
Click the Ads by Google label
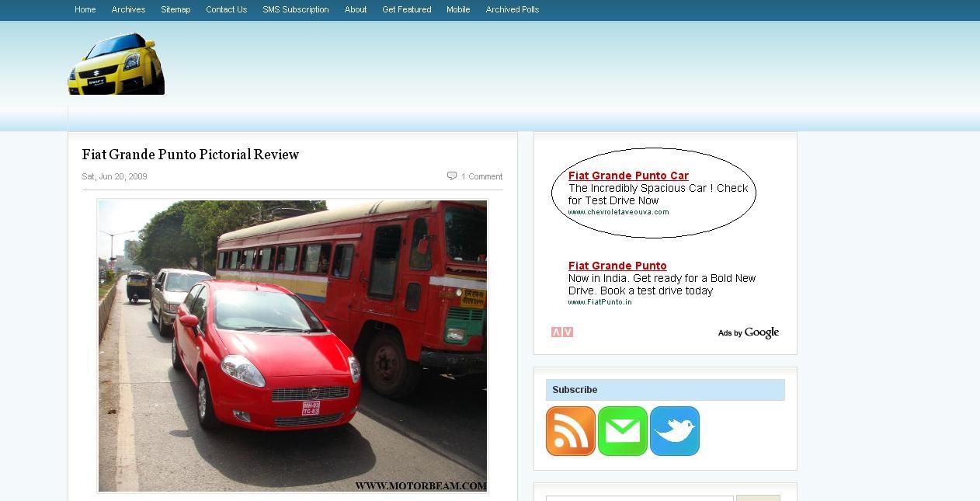(748, 332)
